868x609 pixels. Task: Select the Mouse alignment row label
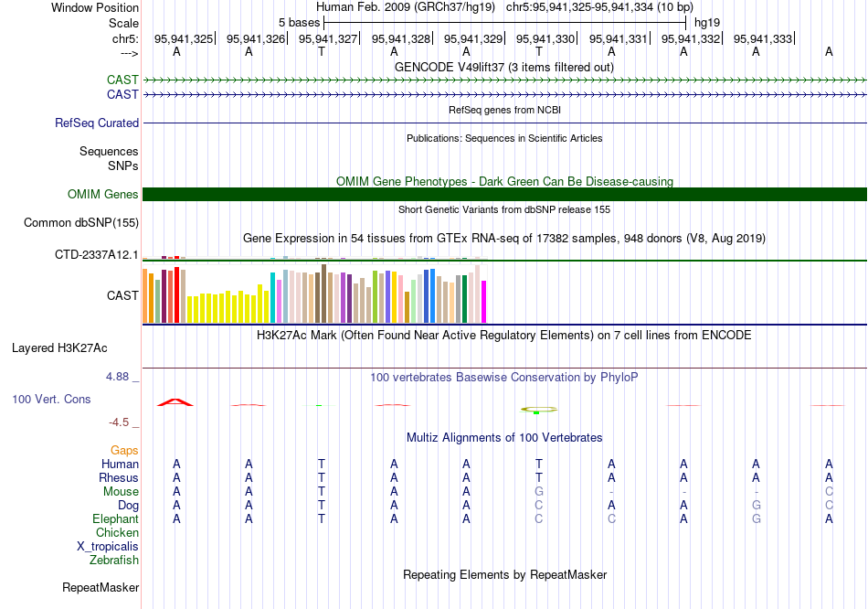(121, 492)
